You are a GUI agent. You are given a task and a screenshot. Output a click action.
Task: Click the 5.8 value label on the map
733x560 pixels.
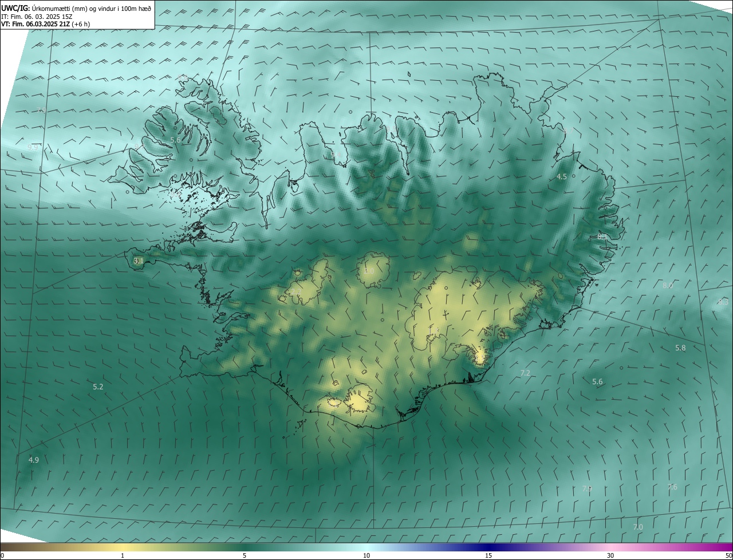(680, 348)
